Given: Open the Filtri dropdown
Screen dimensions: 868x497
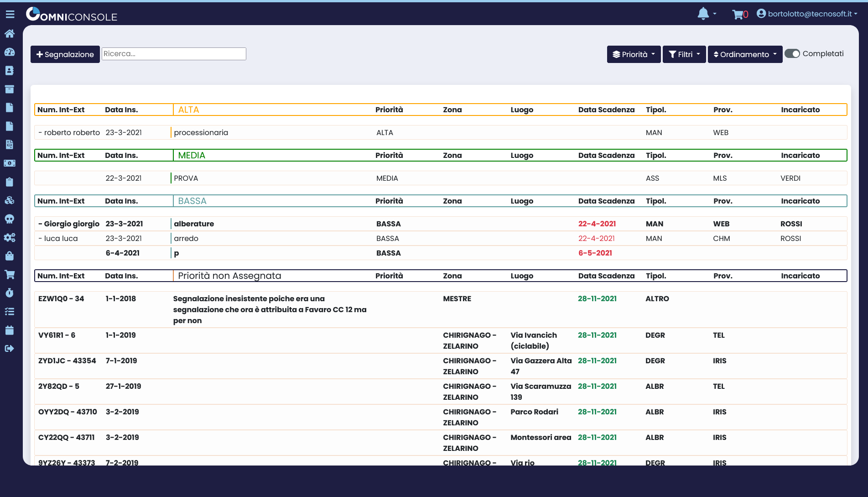Looking at the screenshot, I should 684,54.
